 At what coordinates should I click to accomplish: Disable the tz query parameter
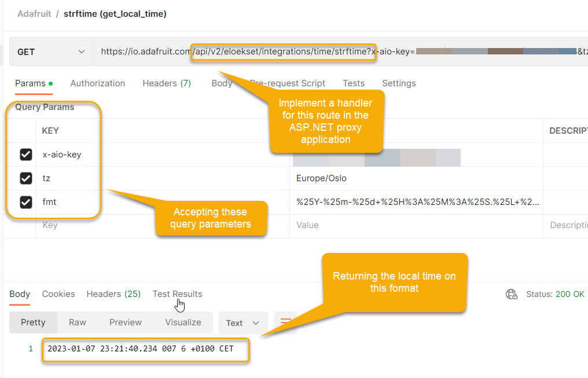click(26, 178)
